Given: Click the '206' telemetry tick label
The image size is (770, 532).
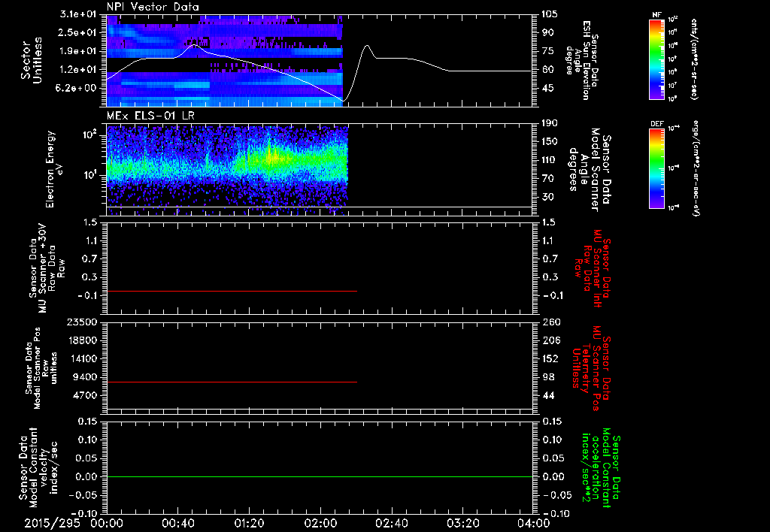Looking at the screenshot, I should point(550,340).
